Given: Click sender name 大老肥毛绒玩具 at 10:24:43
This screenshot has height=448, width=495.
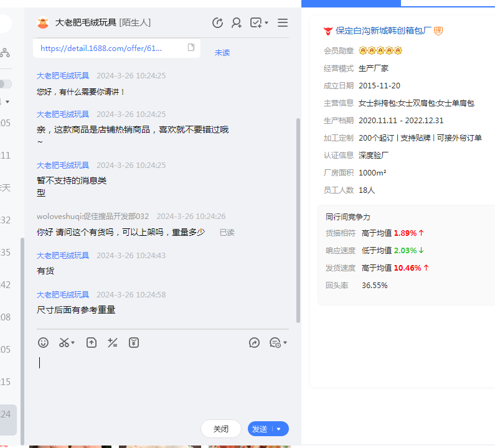Looking at the screenshot, I should [x=63, y=256].
